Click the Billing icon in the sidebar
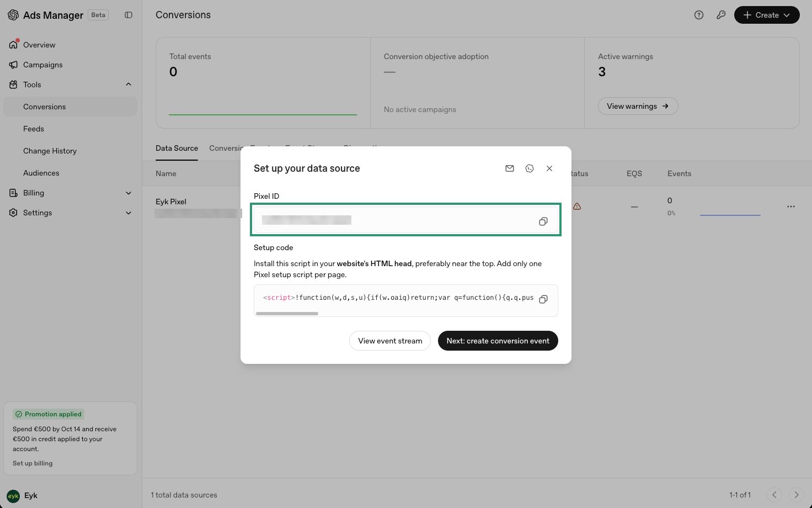The width and height of the screenshot is (812, 508). pos(13,193)
